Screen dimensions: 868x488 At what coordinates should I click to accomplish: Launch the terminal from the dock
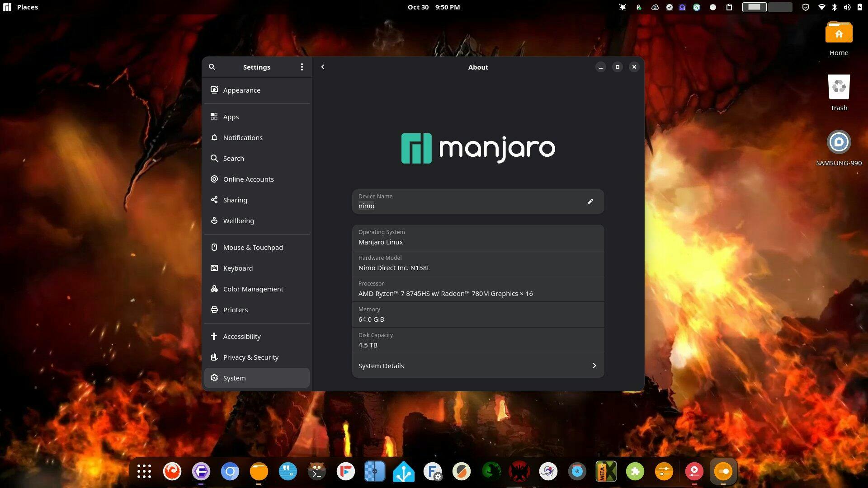click(x=317, y=472)
